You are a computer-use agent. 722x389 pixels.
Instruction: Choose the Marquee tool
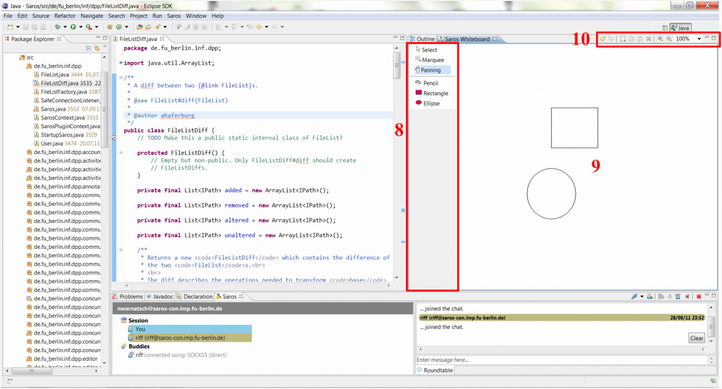click(429, 60)
